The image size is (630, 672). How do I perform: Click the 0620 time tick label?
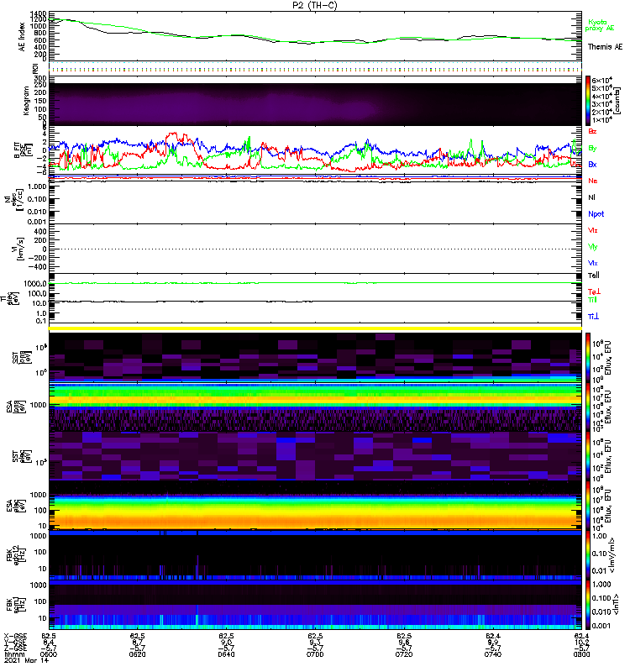tap(137, 654)
